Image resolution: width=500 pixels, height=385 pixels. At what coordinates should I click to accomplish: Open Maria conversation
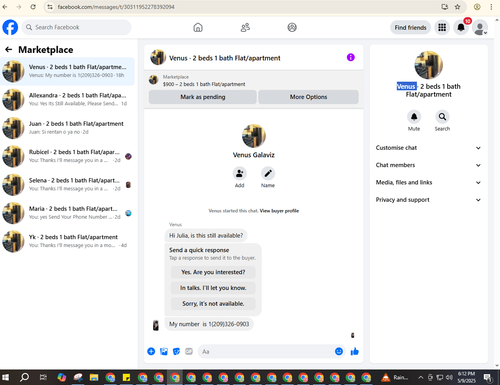67,213
